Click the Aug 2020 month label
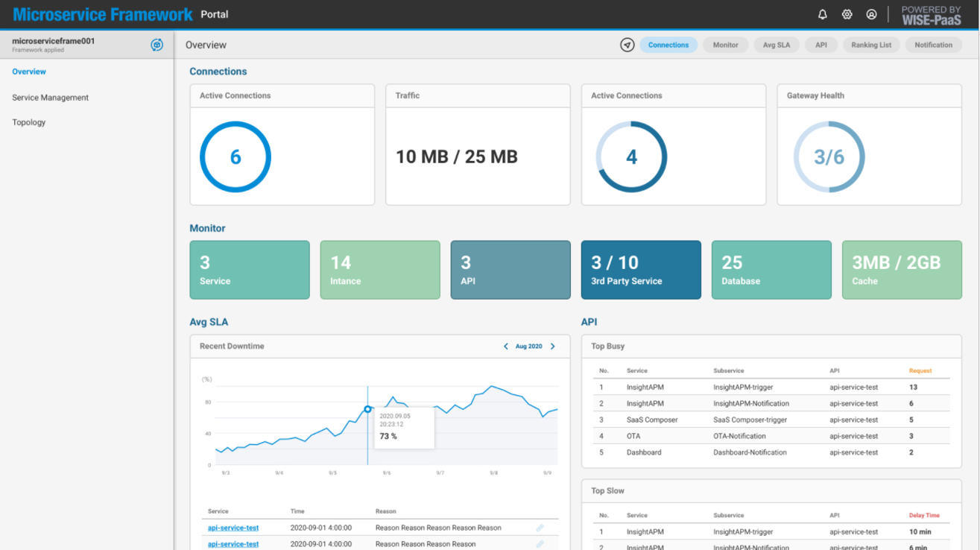The height and width of the screenshot is (550, 980). (529, 347)
